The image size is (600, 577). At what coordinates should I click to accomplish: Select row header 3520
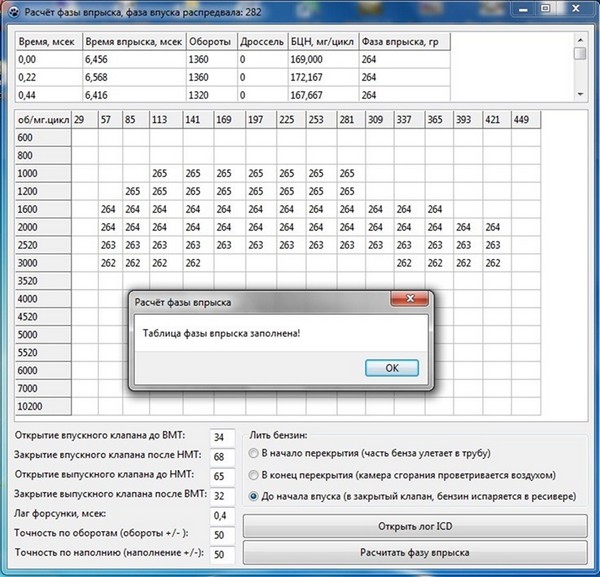point(43,281)
